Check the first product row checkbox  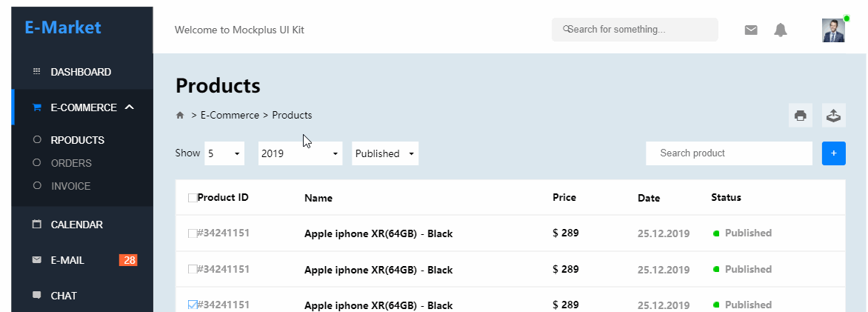tap(193, 233)
